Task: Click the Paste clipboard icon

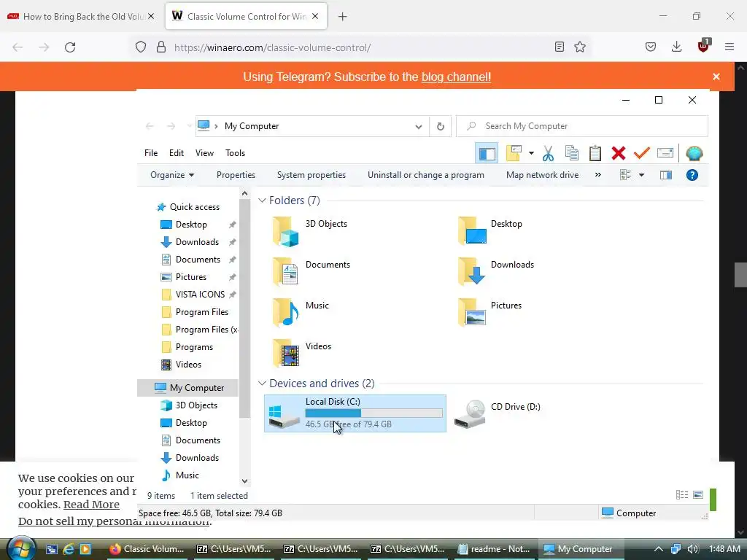Action: coord(595,153)
